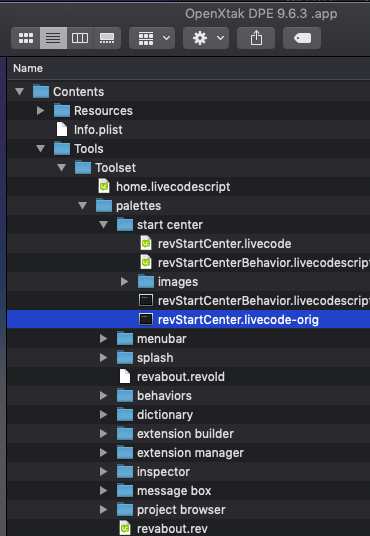
Task: Select list view mode button
Action: (53, 38)
